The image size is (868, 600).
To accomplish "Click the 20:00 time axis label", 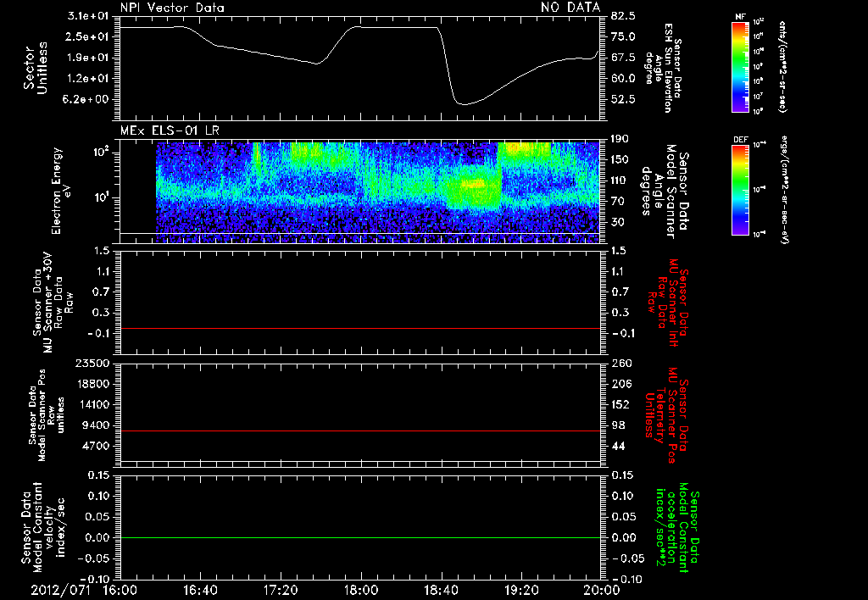I will pos(602,590).
